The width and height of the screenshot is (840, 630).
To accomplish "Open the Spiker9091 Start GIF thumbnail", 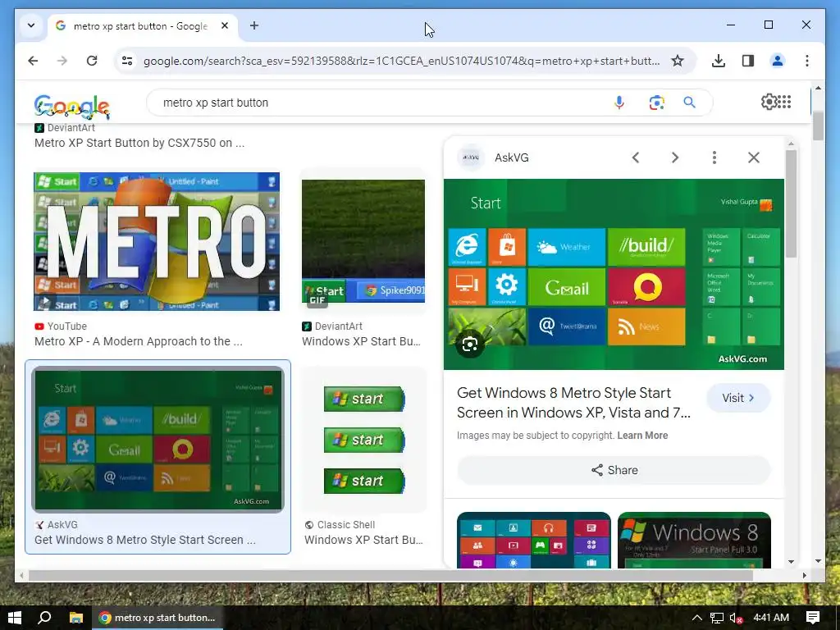I will tap(363, 242).
